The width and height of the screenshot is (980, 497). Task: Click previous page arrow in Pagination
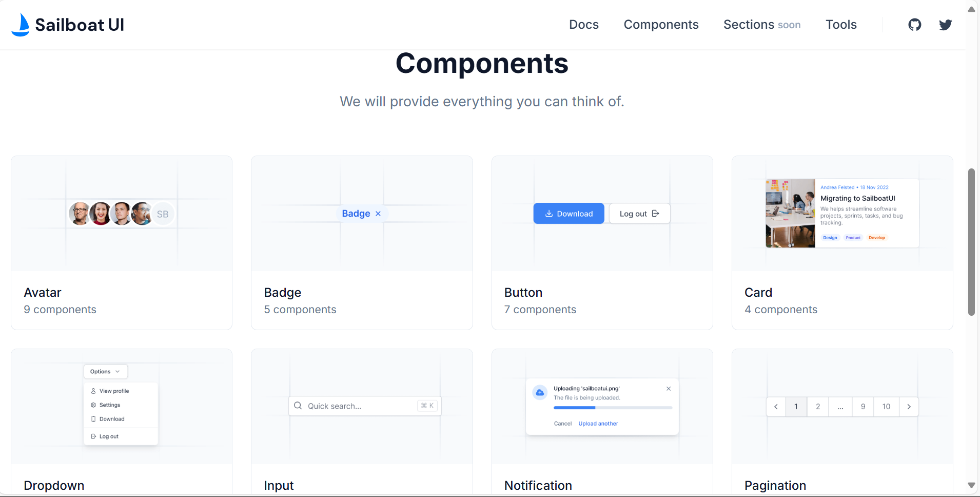point(776,407)
